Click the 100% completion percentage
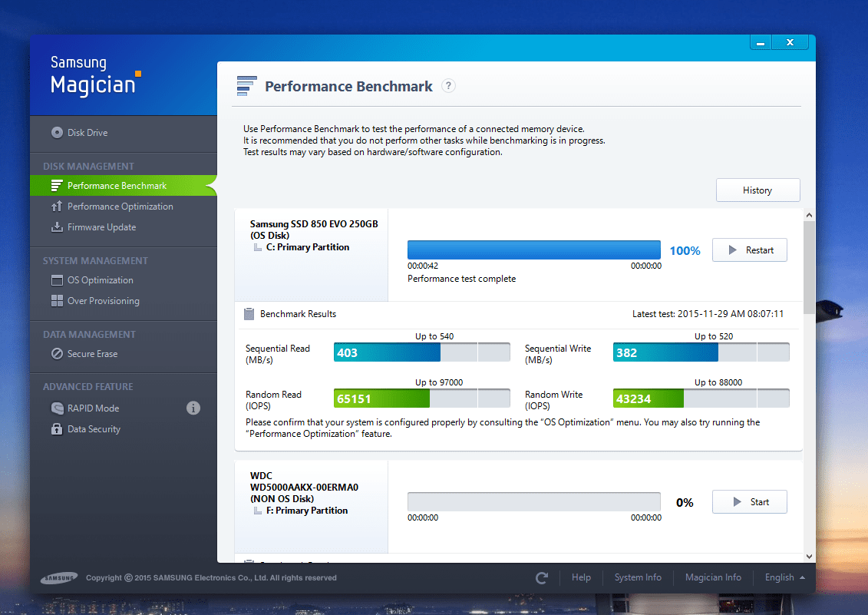Viewport: 868px width, 615px height. 685,250
